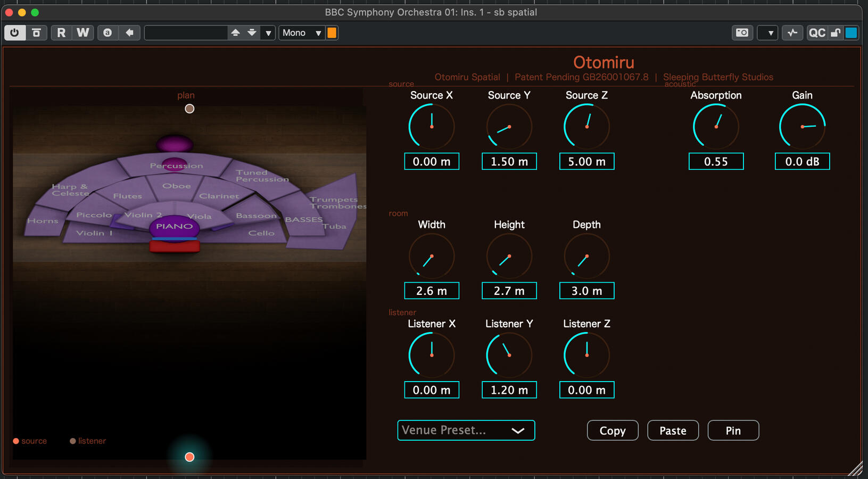Click the waveform side-chain icon
Image resolution: width=868 pixels, height=479 pixels.
[x=792, y=33]
